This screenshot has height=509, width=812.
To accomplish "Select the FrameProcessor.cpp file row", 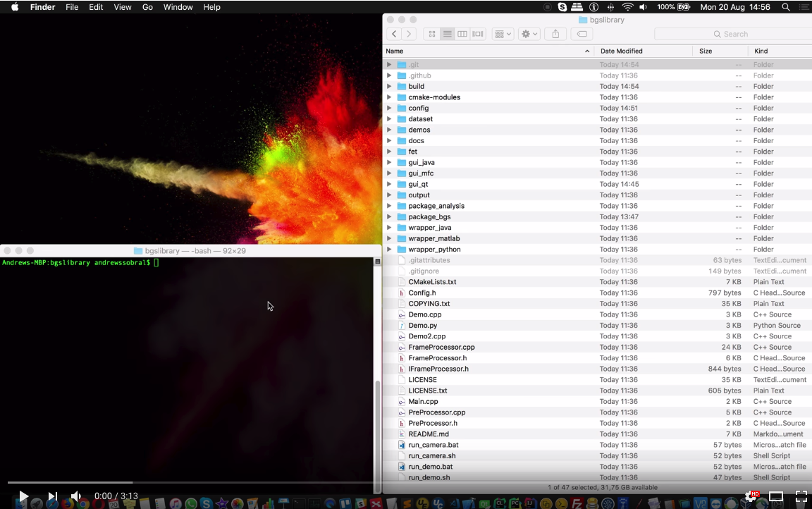I will 597,348.
